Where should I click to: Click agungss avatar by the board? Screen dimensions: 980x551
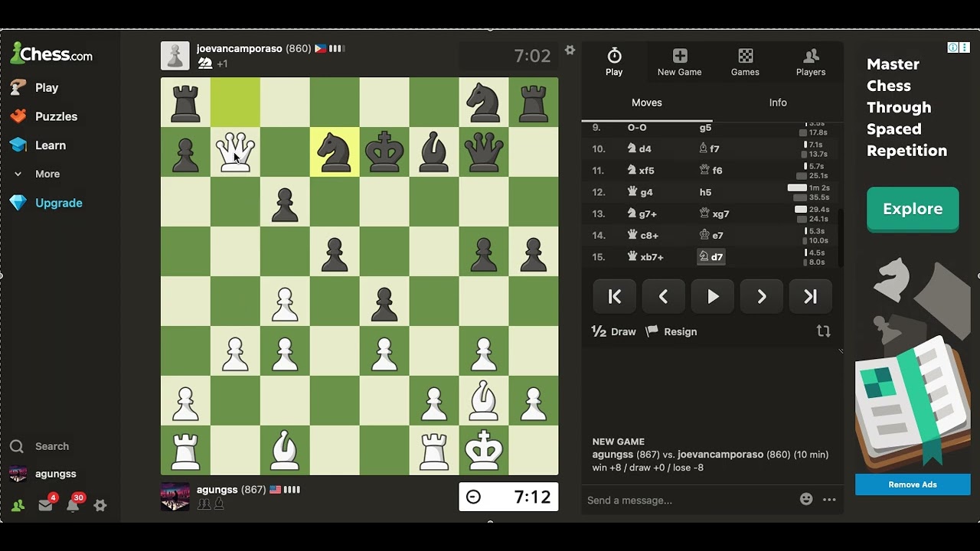tap(175, 497)
